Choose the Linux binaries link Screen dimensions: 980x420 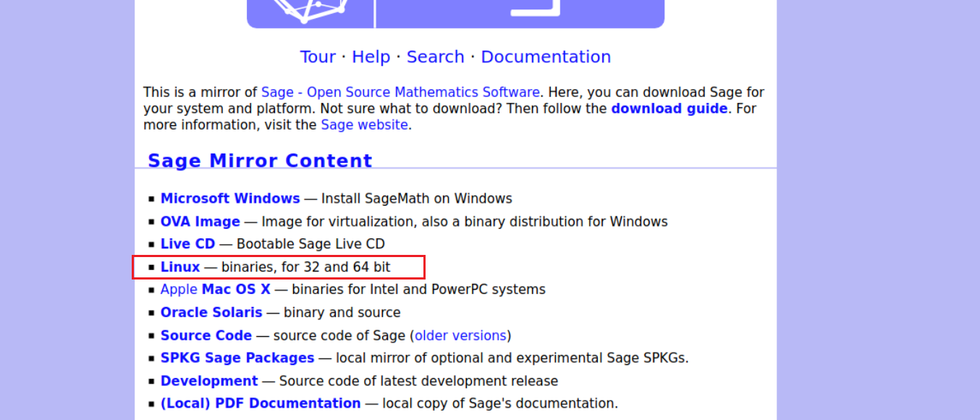(180, 267)
